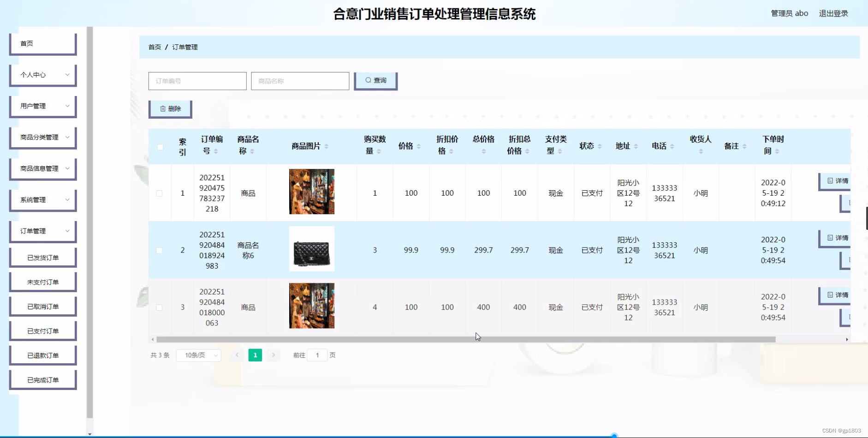Viewport: 868px width, 438px height.
Task: Check the checkbox for order row 3
Action: tap(160, 307)
